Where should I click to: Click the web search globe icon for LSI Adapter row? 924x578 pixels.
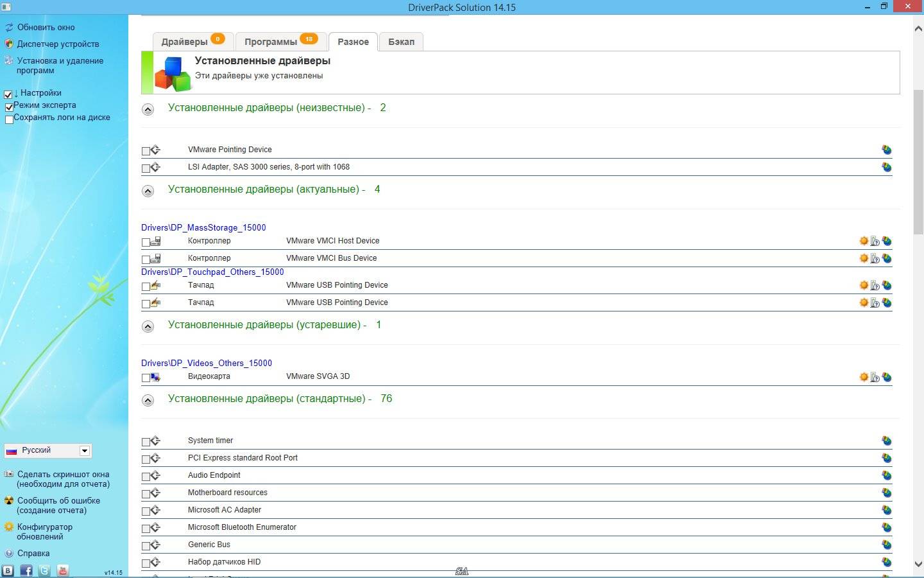[x=887, y=167]
